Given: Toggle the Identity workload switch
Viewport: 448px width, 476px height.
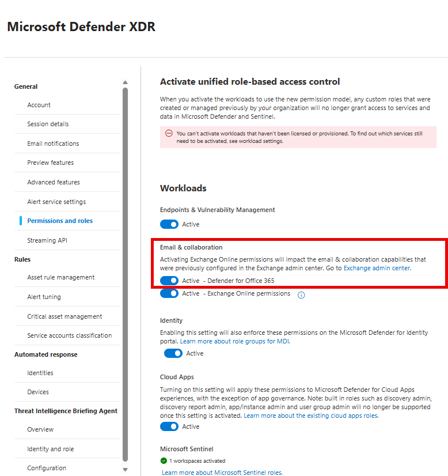Looking at the screenshot, I should pyautogui.click(x=173, y=353).
